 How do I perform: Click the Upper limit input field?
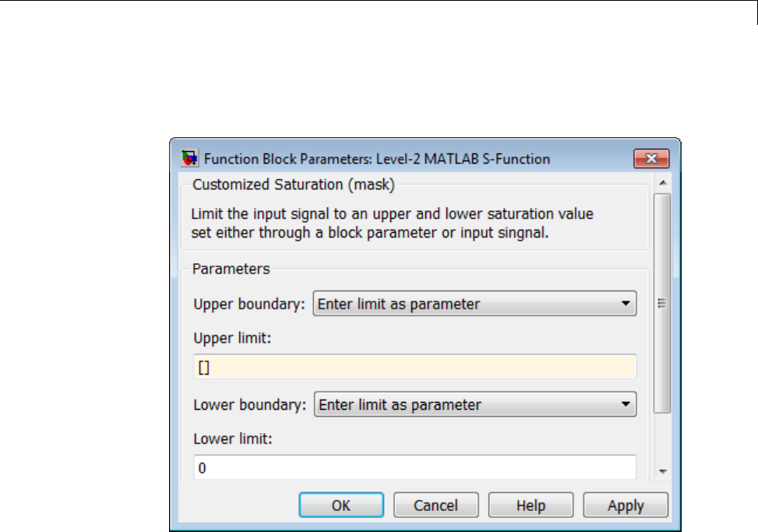(x=414, y=367)
